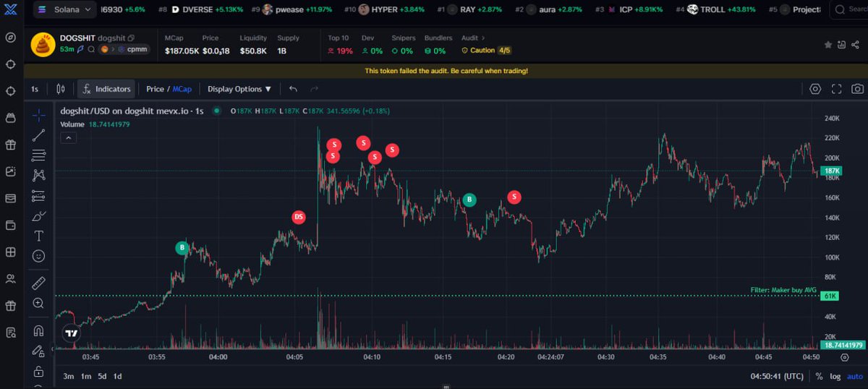Click the TradingView logo on chart
The width and height of the screenshot is (868, 389).
coord(71,333)
